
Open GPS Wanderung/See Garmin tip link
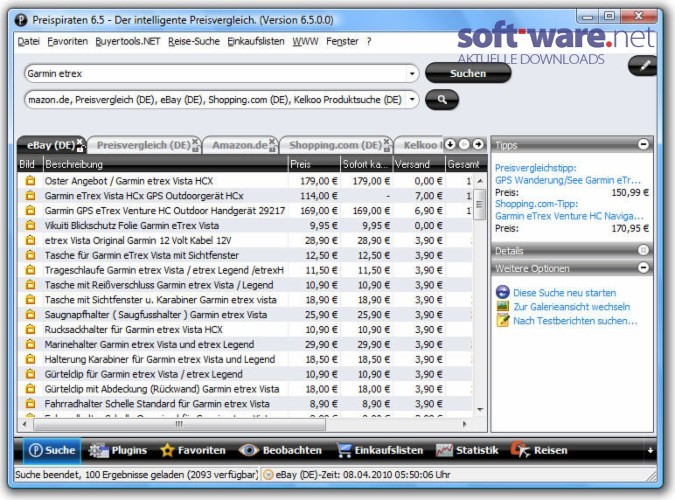[569, 180]
